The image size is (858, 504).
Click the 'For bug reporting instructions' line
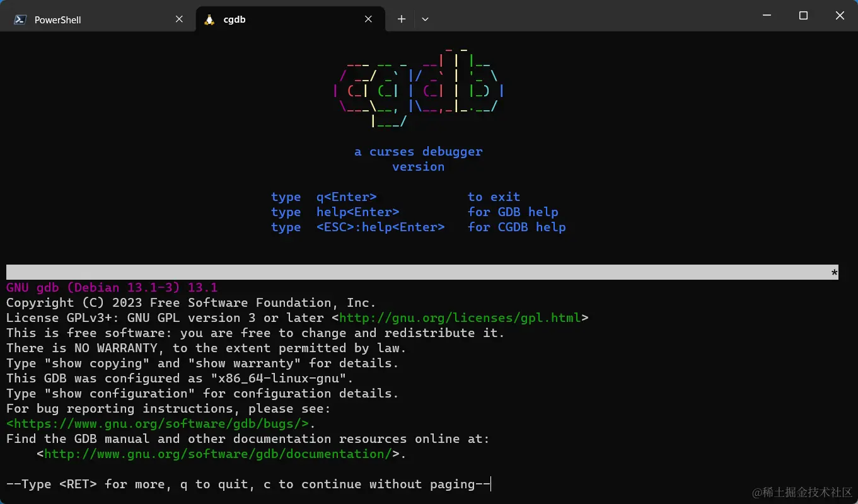click(x=169, y=409)
